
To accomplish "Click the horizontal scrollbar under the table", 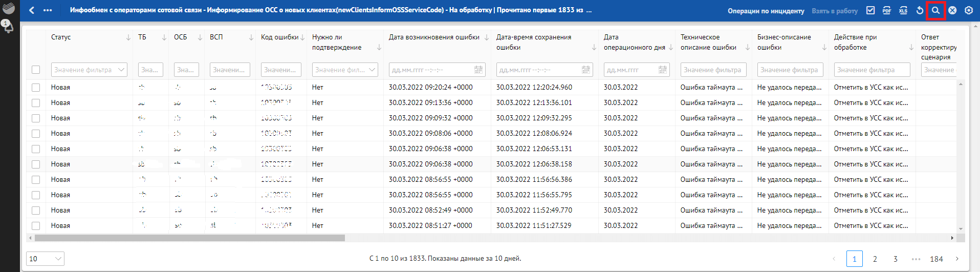I will (189, 238).
